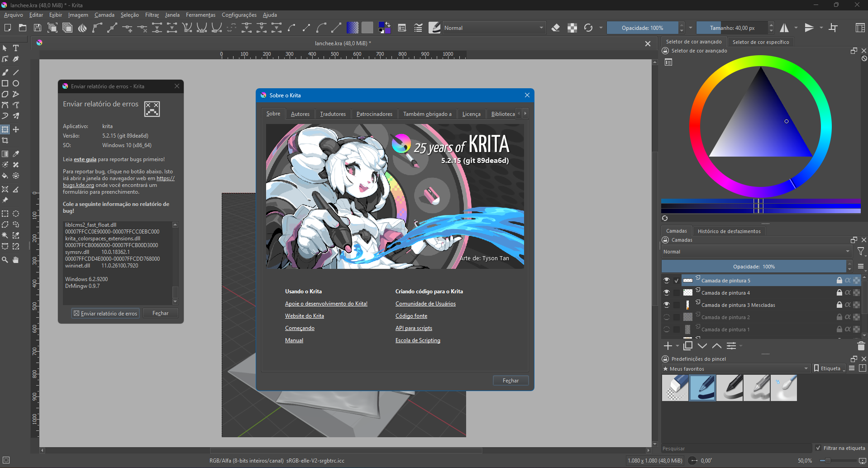
Task: Click the save document icon
Action: point(38,28)
